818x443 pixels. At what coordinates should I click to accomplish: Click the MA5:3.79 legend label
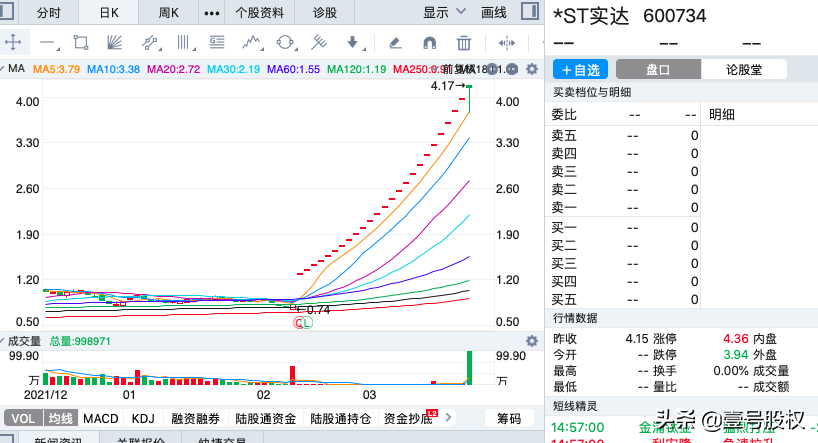pyautogui.click(x=56, y=69)
